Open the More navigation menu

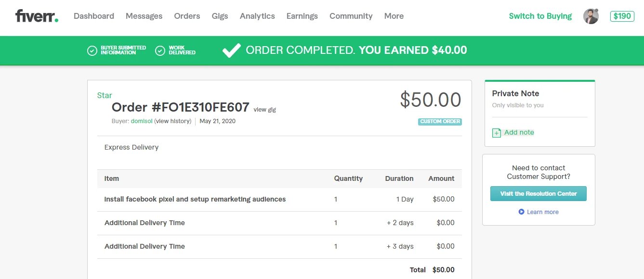(x=394, y=16)
